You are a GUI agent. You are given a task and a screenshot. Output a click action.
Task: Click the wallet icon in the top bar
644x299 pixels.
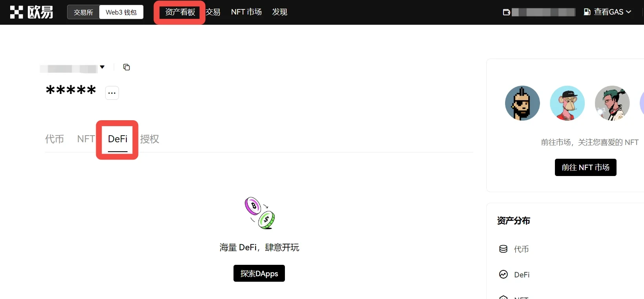tap(507, 12)
